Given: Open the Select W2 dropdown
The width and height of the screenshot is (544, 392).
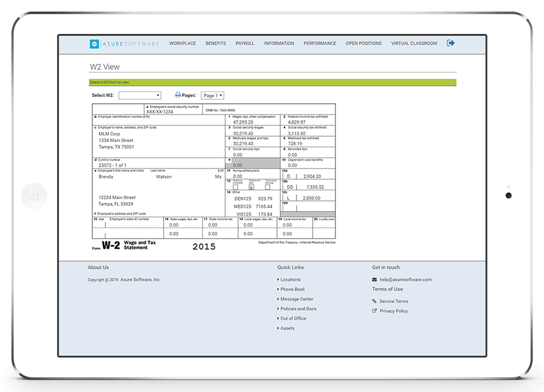Looking at the screenshot, I should (x=140, y=95).
